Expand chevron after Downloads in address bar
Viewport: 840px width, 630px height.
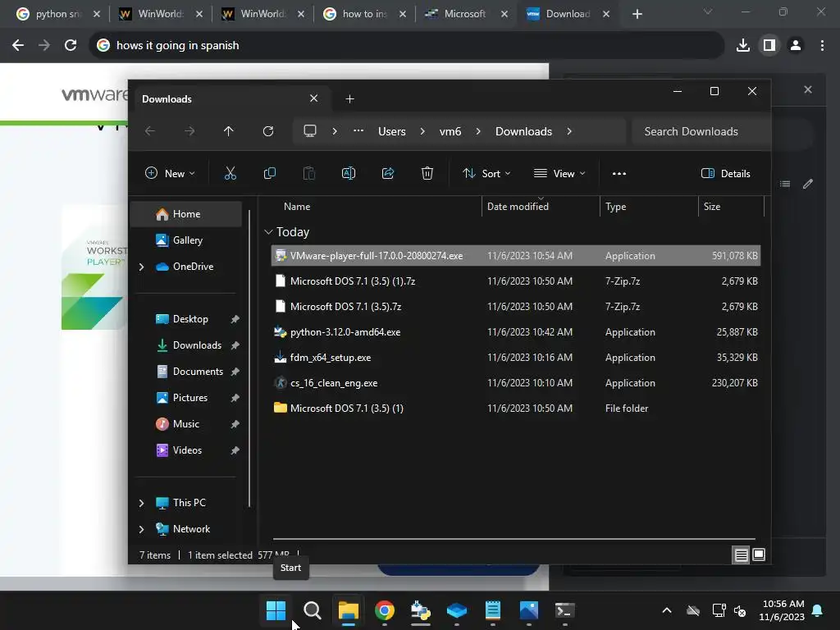click(569, 131)
